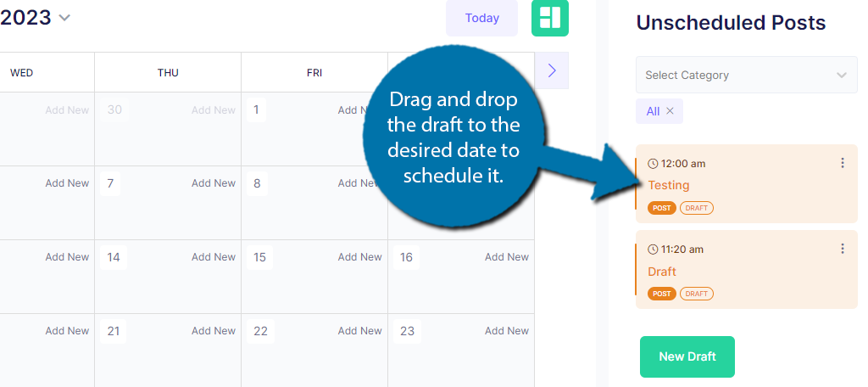Screen dimensions: 868x387
Task: Remove the All category filter tag
Action: [x=670, y=111]
